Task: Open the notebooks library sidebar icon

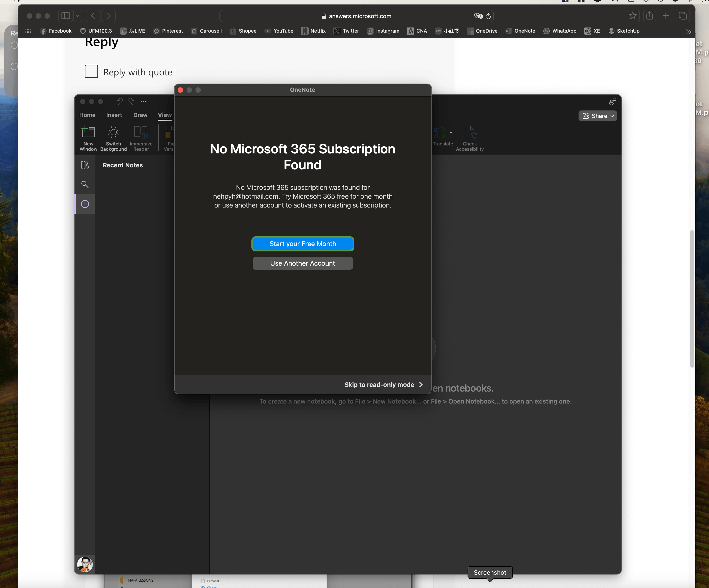Action: tap(85, 165)
